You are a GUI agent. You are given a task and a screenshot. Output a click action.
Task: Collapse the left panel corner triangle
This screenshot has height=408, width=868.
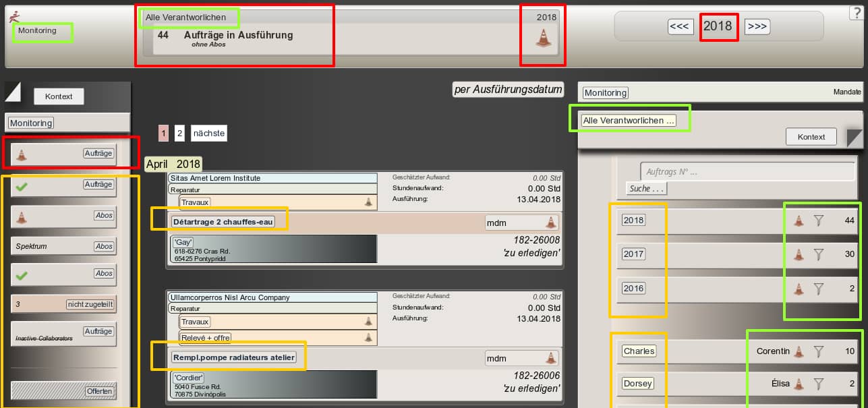click(x=13, y=91)
